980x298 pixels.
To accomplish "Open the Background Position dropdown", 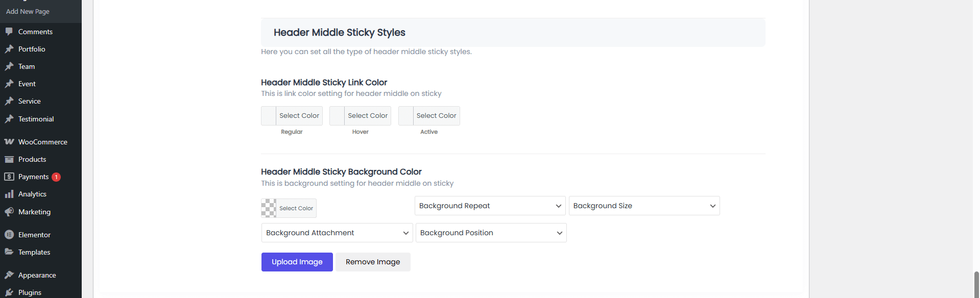I will click(491, 233).
